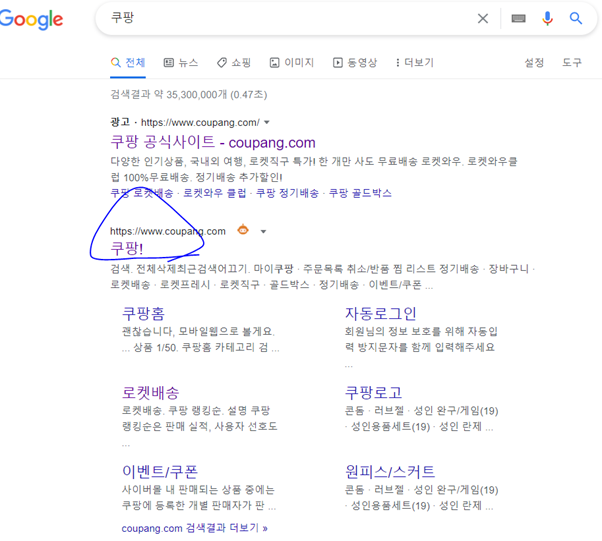Switch to the 이미지 tab
Viewport: 602px width, 541px height.
tap(292, 63)
